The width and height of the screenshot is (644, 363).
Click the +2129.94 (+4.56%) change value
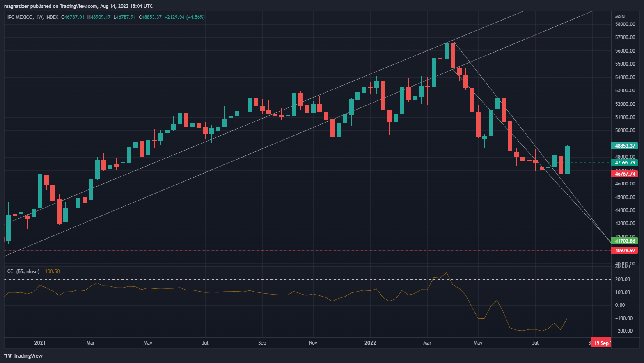click(x=184, y=17)
